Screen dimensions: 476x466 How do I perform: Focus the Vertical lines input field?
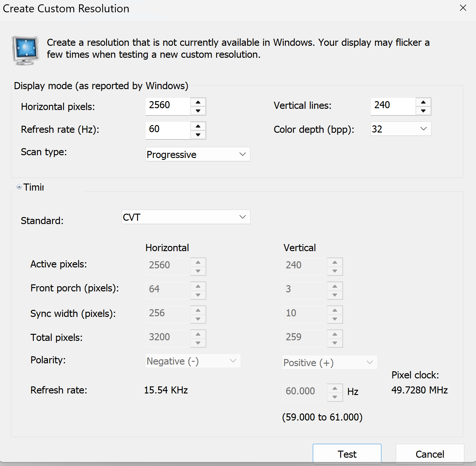393,105
